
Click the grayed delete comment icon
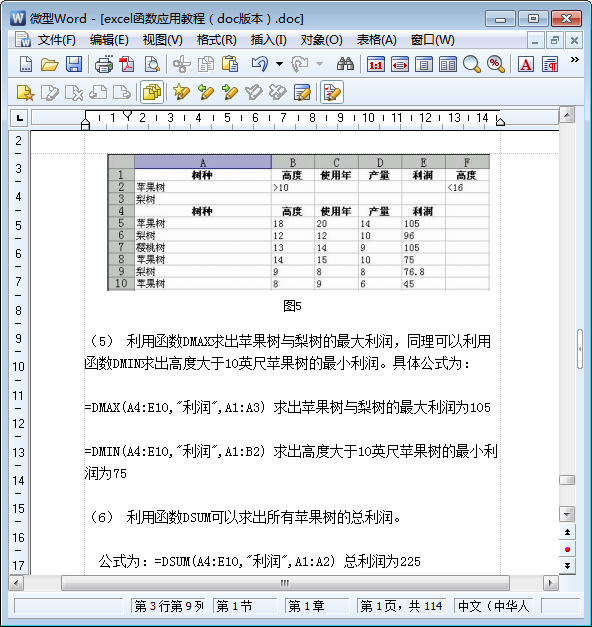pos(74,92)
